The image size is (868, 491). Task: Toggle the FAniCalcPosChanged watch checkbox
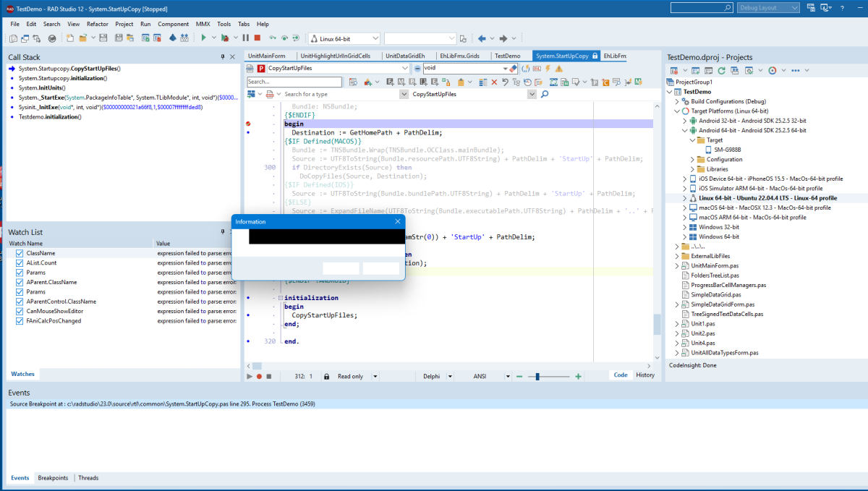pos(20,320)
